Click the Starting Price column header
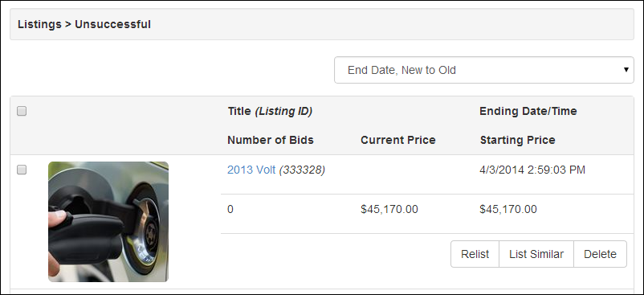Image resolution: width=644 pixels, height=295 pixels. 517,140
